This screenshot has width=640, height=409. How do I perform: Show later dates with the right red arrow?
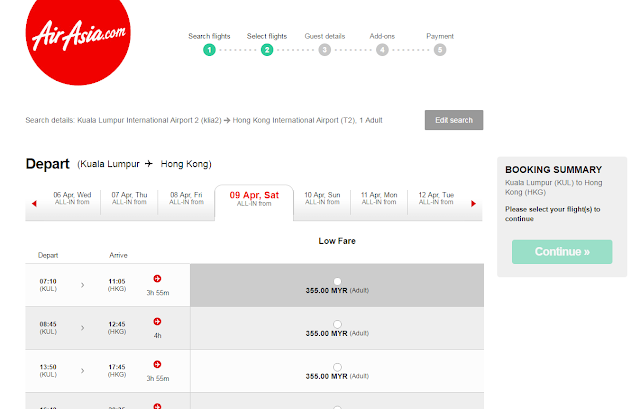(473, 203)
